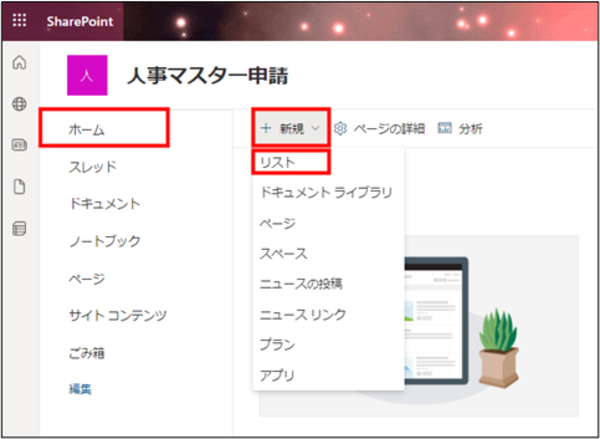
Task: Go to ページ in the left navigation
Action: coord(87,278)
